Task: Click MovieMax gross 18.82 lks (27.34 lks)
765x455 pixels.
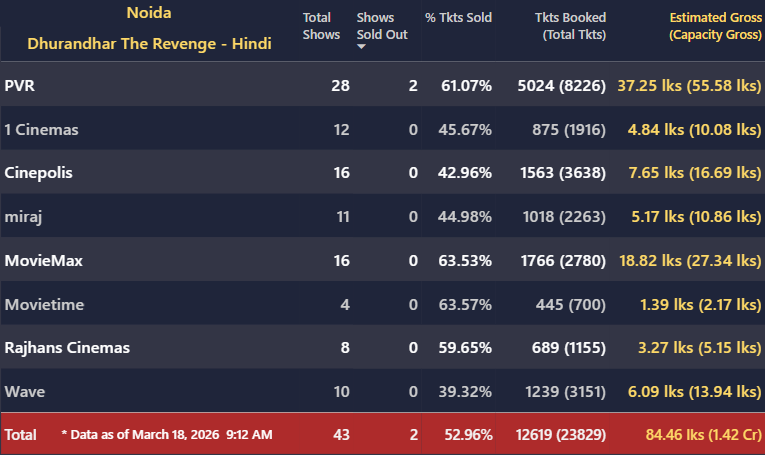Action: pos(690,261)
